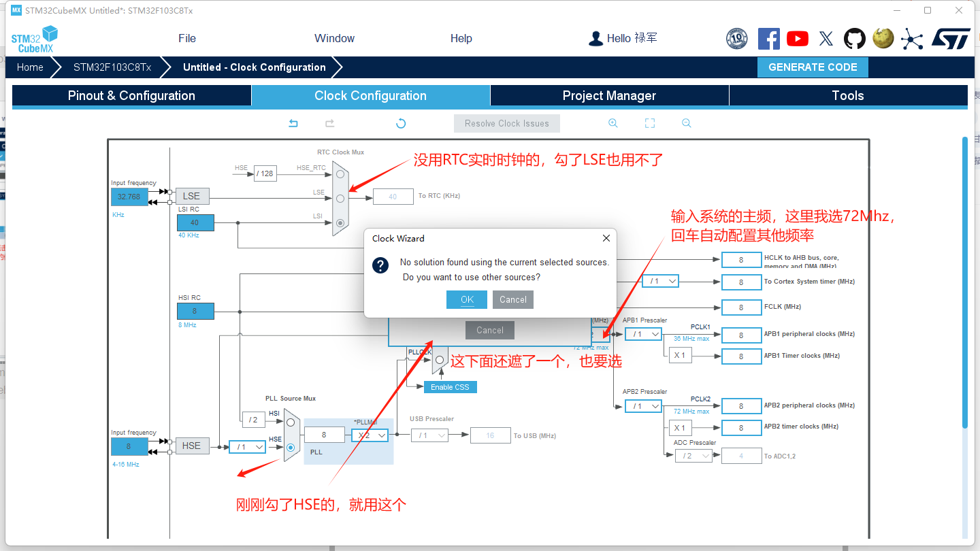Select HSE_RTC in RTC Clock Mux

click(340, 174)
